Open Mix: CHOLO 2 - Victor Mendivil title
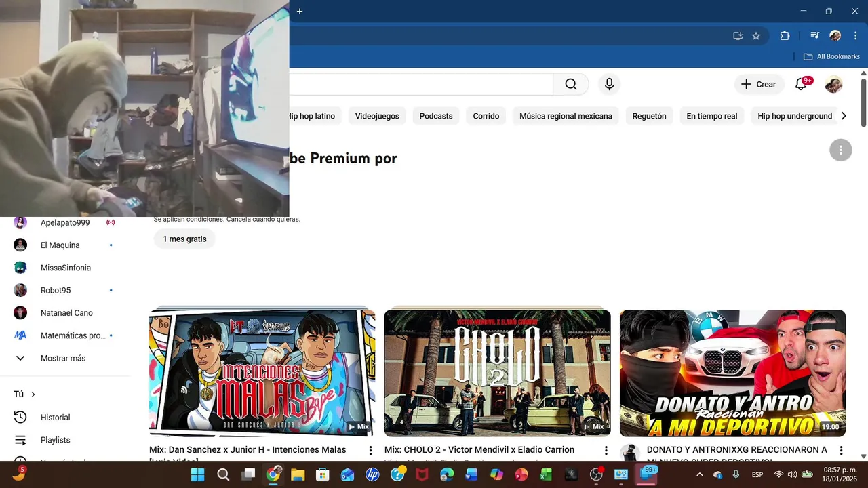The width and height of the screenshot is (868, 488). tap(479, 449)
